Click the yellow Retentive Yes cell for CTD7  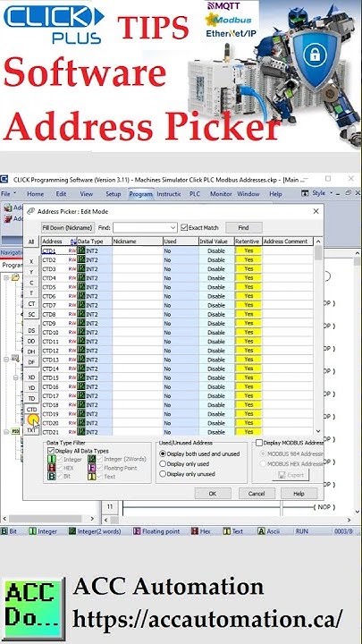click(248, 305)
